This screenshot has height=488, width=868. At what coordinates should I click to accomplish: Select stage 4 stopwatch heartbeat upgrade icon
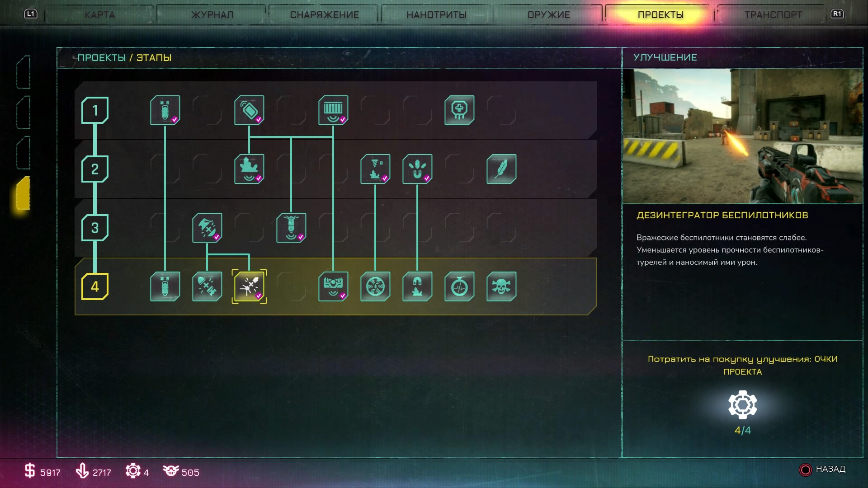click(459, 286)
